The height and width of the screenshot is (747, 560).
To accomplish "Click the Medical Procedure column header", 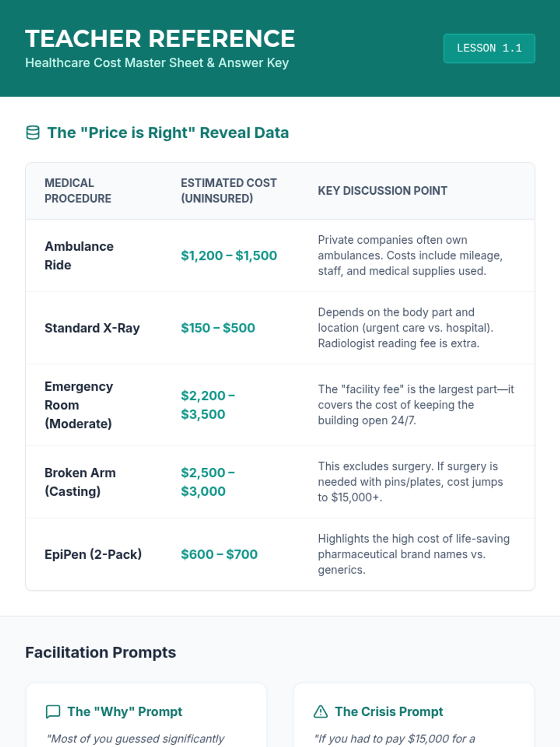I will (78, 190).
